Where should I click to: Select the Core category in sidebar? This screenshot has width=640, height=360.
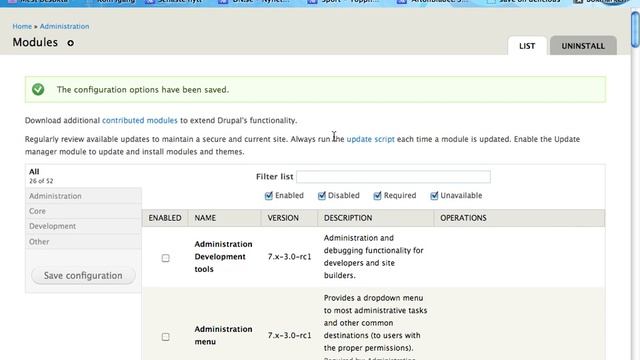click(83, 211)
